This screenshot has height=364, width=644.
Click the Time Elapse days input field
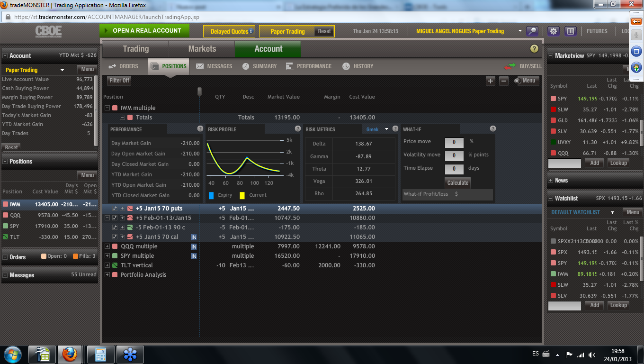click(454, 168)
